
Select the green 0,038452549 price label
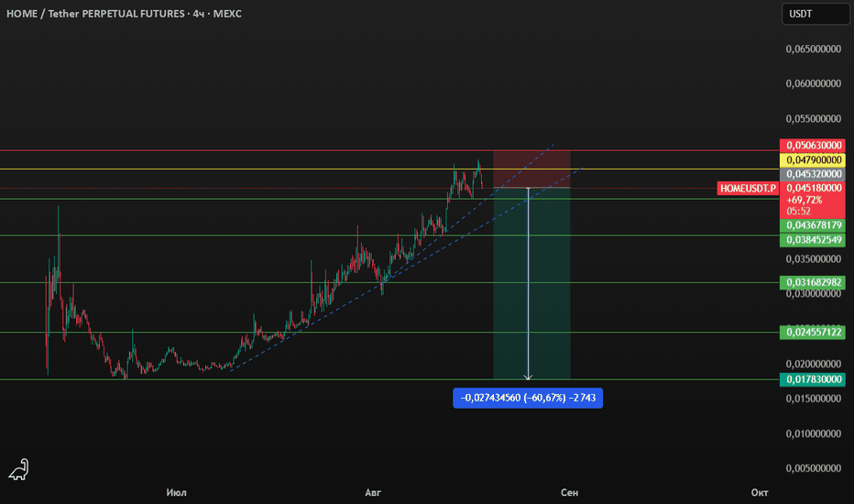tap(813, 240)
